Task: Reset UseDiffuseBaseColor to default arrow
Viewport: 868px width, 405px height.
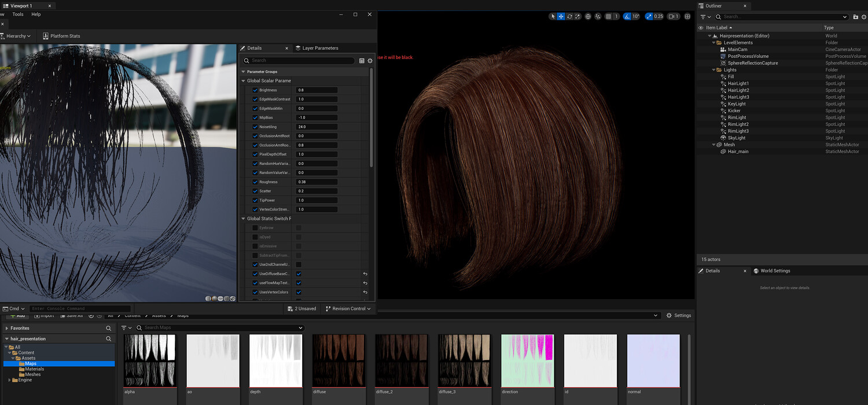Action: tap(365, 274)
